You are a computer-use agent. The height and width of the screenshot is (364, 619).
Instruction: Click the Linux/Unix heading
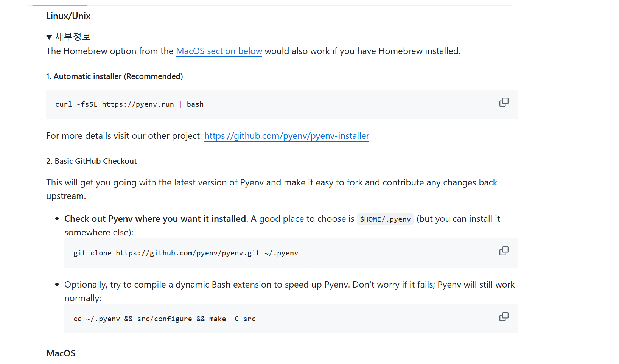68,16
